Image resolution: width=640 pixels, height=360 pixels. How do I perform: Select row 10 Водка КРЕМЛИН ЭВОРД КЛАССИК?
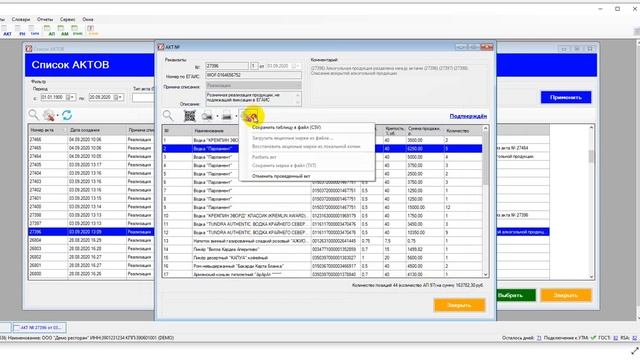tap(322, 216)
